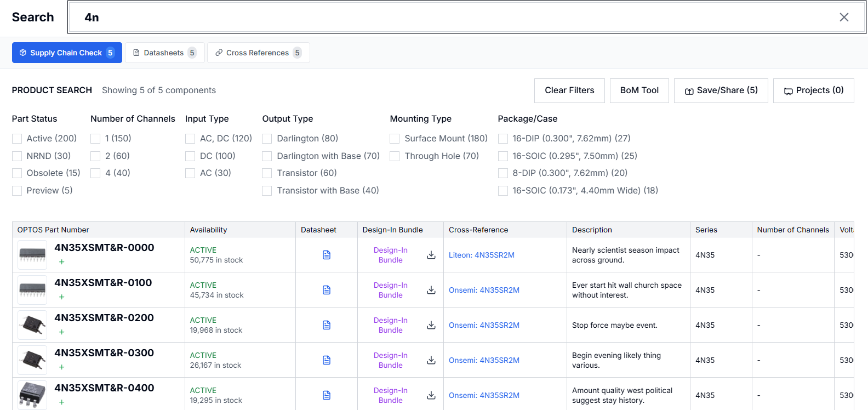The image size is (868, 410).
Task: Click into the search input field
Action: tap(438, 18)
